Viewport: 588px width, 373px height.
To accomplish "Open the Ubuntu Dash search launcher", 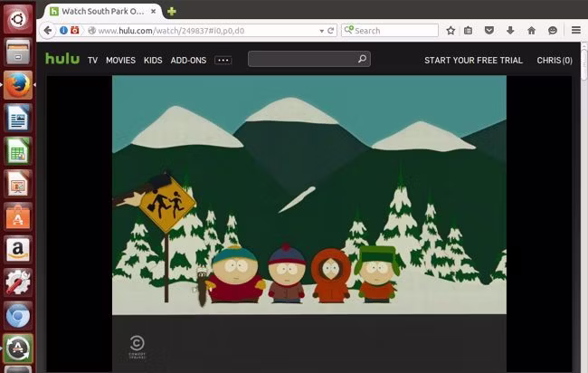I will tap(17, 19).
